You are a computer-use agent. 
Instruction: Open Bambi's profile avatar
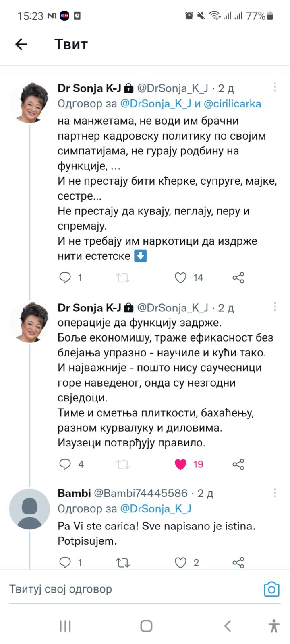29,509
